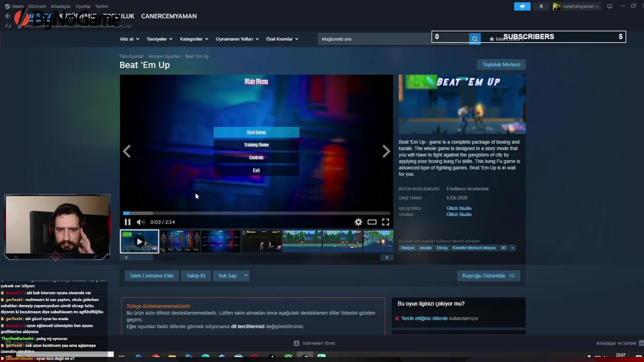The image size is (644, 362).
Task: Switch trailer to fullscreen
Action: 385,222
